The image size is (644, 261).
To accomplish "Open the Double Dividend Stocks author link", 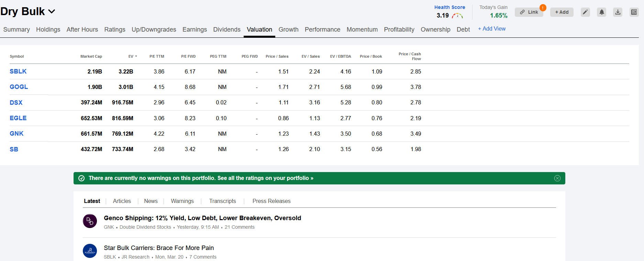I will [x=145, y=227].
